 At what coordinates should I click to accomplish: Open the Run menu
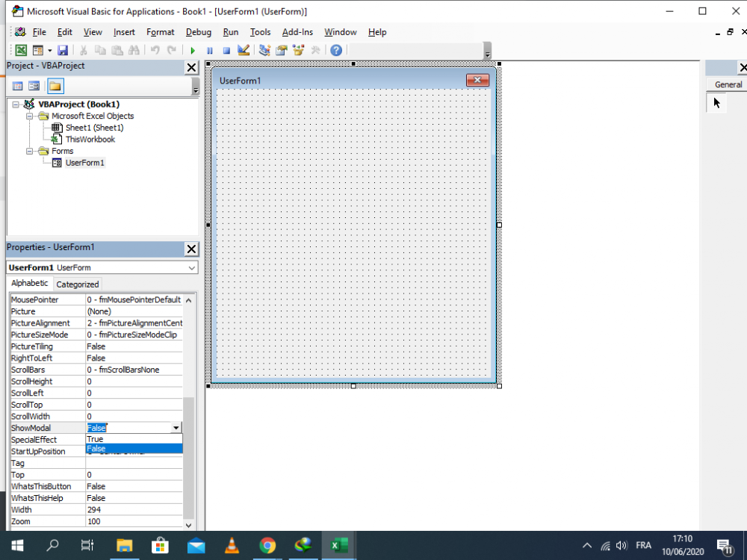click(231, 32)
